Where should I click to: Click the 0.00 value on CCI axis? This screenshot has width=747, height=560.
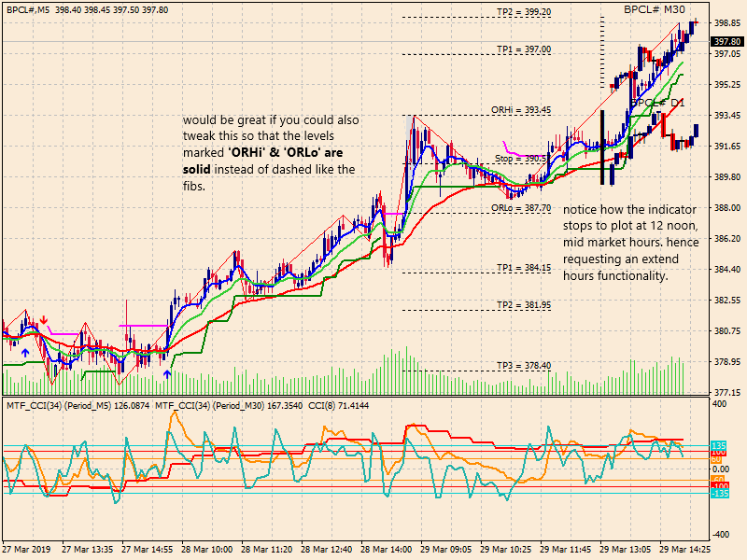(719, 469)
